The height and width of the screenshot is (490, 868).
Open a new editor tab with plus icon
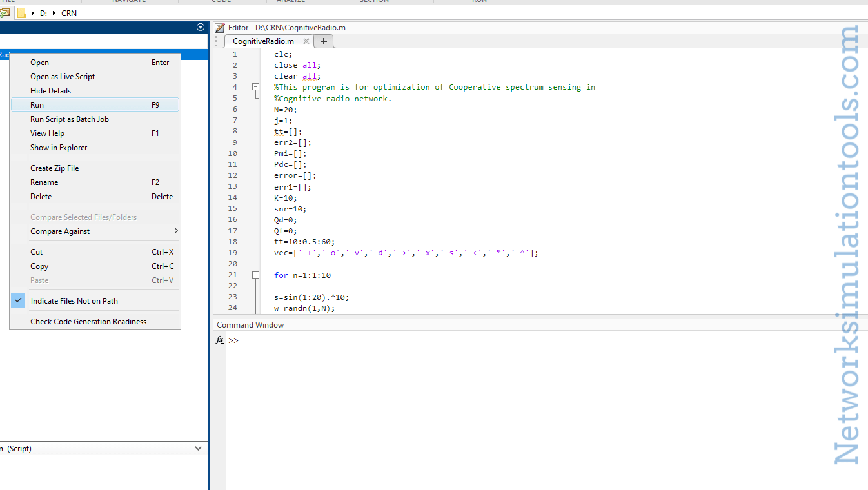click(x=323, y=41)
